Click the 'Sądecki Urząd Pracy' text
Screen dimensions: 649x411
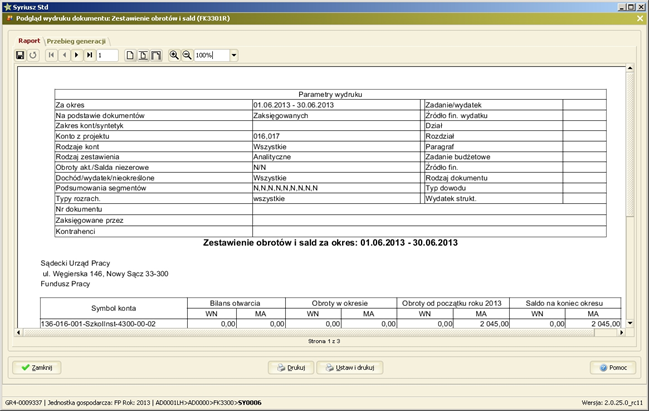tap(75, 263)
